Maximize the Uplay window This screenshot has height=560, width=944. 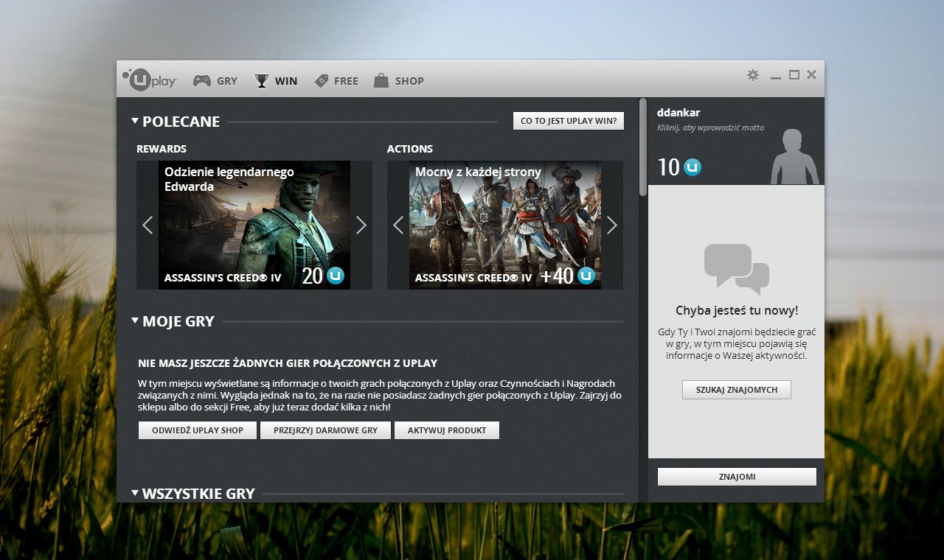point(794,74)
